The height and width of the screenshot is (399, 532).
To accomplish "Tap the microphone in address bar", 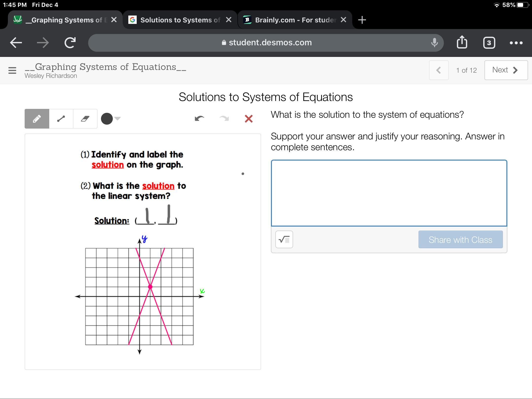I will pyautogui.click(x=434, y=43).
